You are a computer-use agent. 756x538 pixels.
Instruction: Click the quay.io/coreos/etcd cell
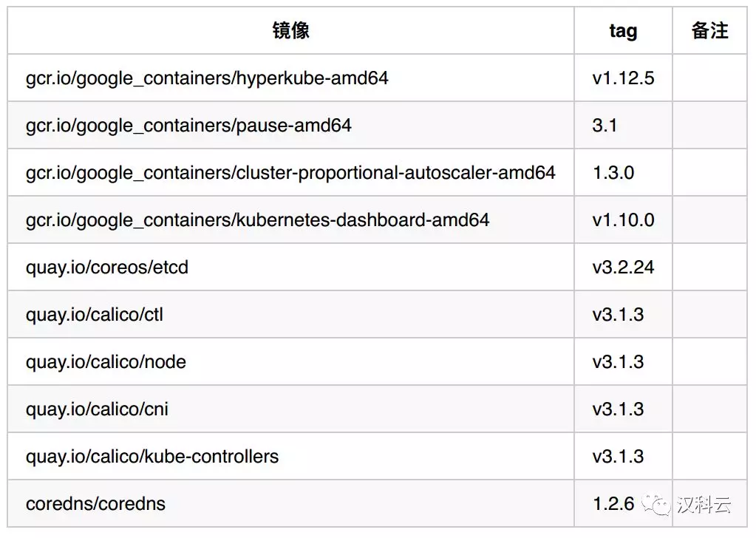[x=290, y=267]
